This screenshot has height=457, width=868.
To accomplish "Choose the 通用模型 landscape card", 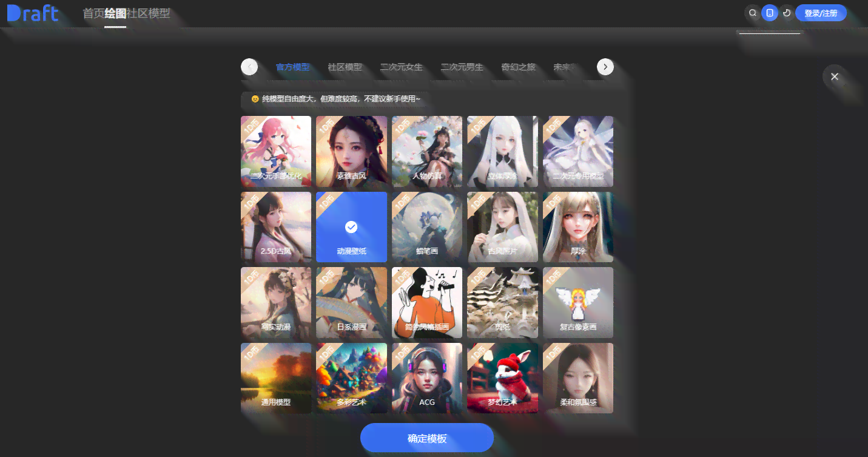I will pos(276,378).
